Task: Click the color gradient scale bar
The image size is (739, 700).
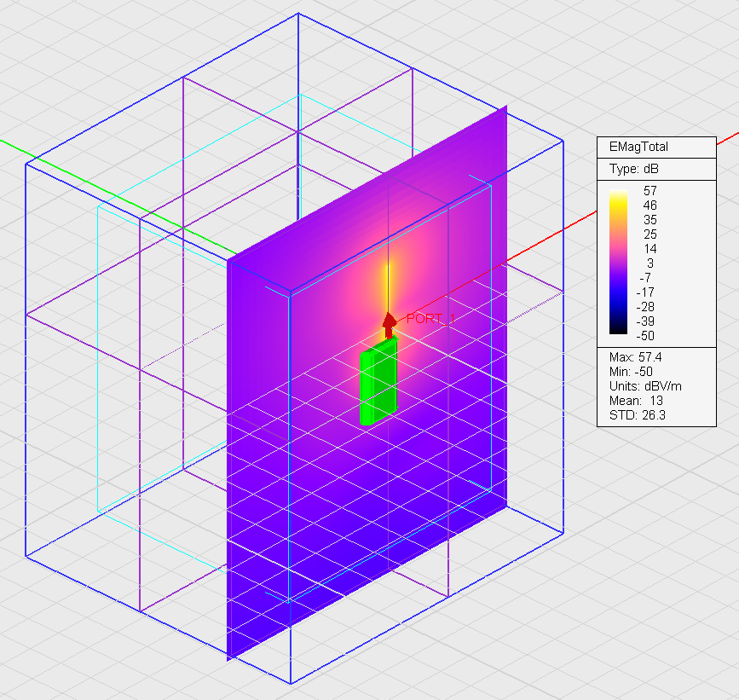Action: pyautogui.click(x=618, y=262)
